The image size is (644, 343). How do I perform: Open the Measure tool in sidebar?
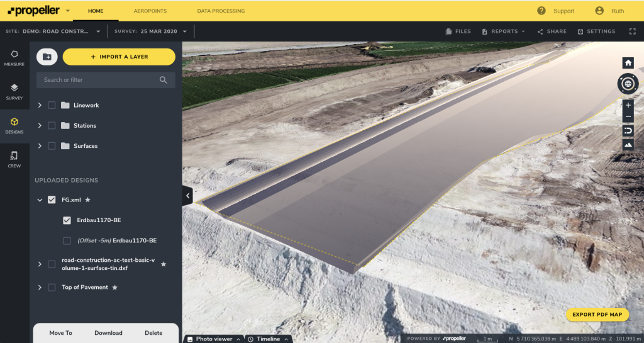coord(14,58)
